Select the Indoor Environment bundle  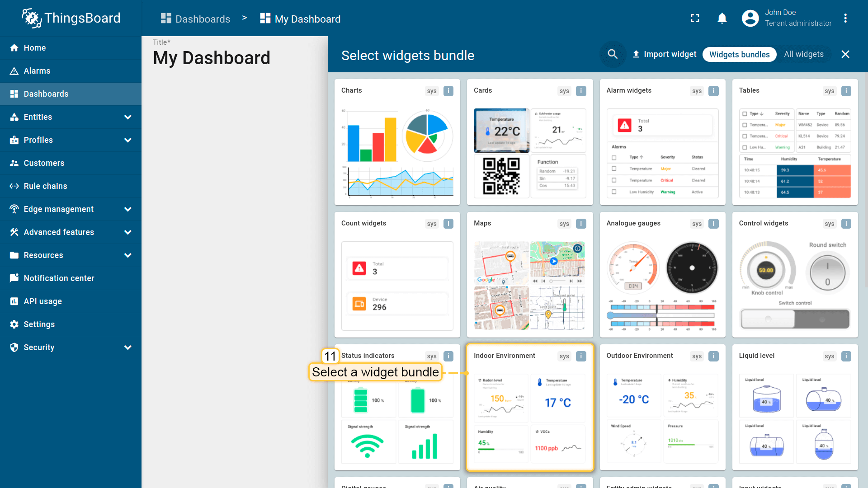tap(529, 407)
